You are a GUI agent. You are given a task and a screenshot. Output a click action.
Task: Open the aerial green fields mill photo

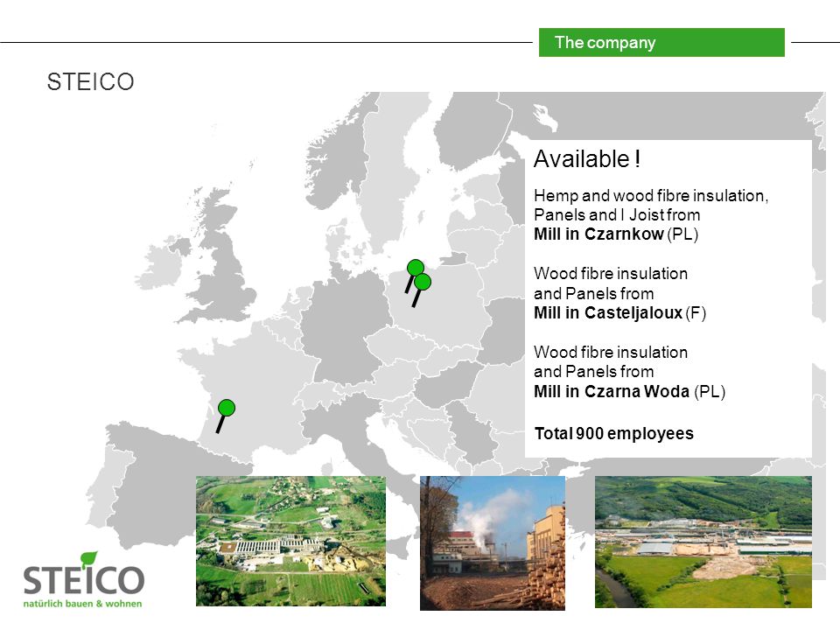tap(290, 541)
